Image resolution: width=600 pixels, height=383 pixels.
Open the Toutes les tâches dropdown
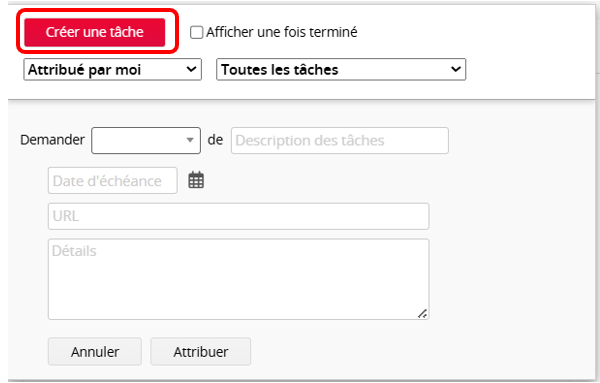point(341,69)
